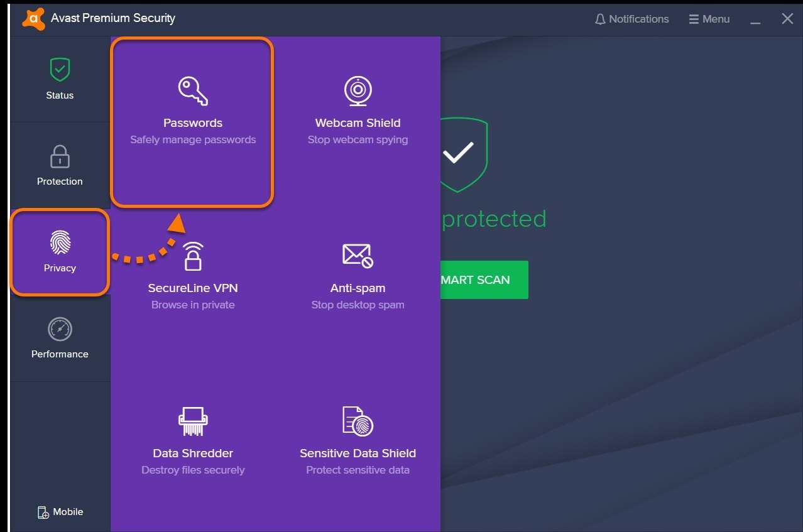Open the Anti-spam envelope icon
803x532 pixels.
(357, 255)
